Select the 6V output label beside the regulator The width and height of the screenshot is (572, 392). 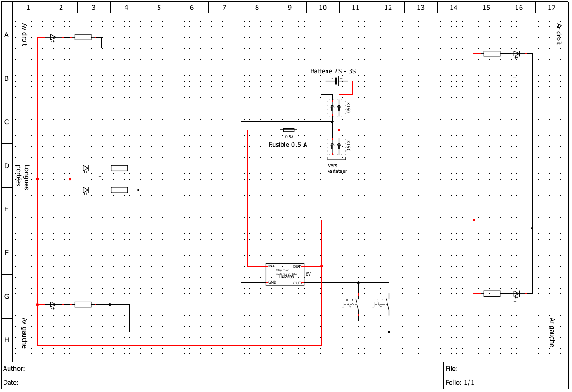click(x=308, y=274)
